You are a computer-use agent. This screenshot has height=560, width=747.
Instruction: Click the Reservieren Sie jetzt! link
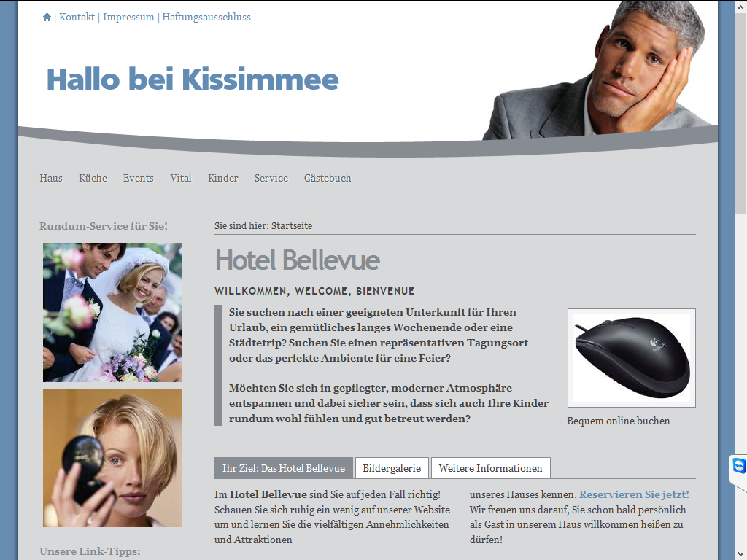[634, 494]
